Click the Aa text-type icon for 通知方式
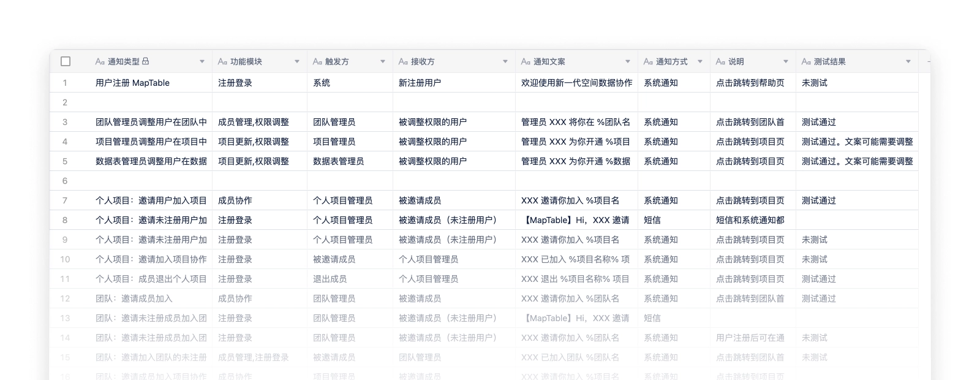Image resolution: width=980 pixels, height=380 pixels. 648,62
